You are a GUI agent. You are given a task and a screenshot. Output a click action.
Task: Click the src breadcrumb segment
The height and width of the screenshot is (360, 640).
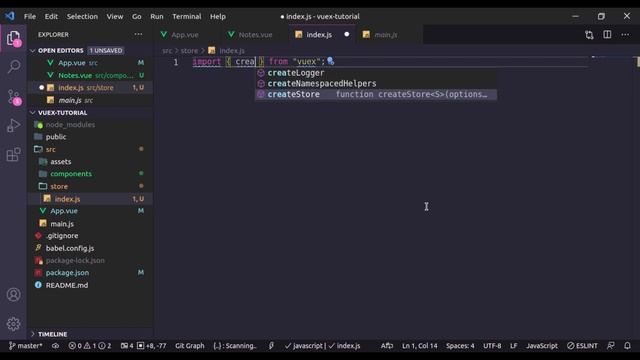pyautogui.click(x=167, y=51)
